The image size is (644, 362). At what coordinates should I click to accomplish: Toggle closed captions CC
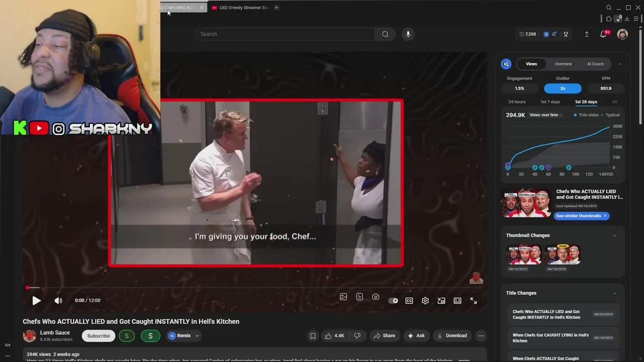[x=410, y=301]
